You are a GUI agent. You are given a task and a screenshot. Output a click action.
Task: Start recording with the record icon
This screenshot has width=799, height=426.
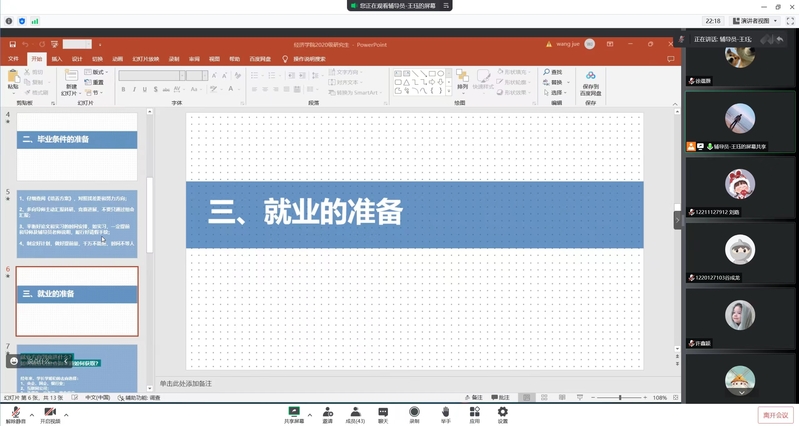tap(414, 412)
